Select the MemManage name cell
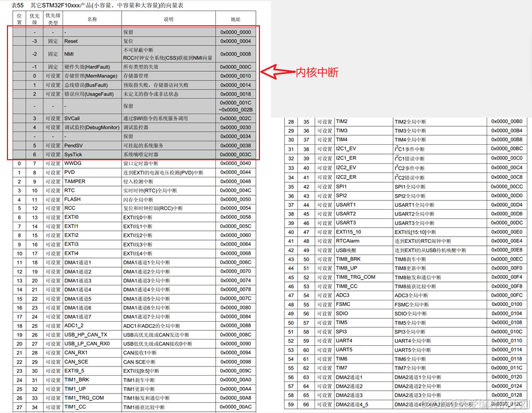The width and height of the screenshot is (532, 413). 91,76
